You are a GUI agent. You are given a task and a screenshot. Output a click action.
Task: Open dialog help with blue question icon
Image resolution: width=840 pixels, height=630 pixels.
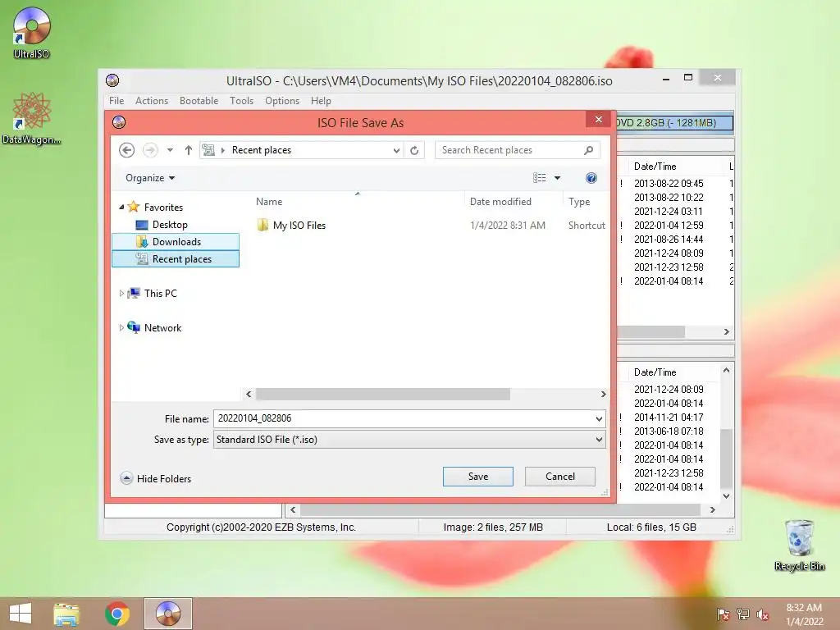591,178
